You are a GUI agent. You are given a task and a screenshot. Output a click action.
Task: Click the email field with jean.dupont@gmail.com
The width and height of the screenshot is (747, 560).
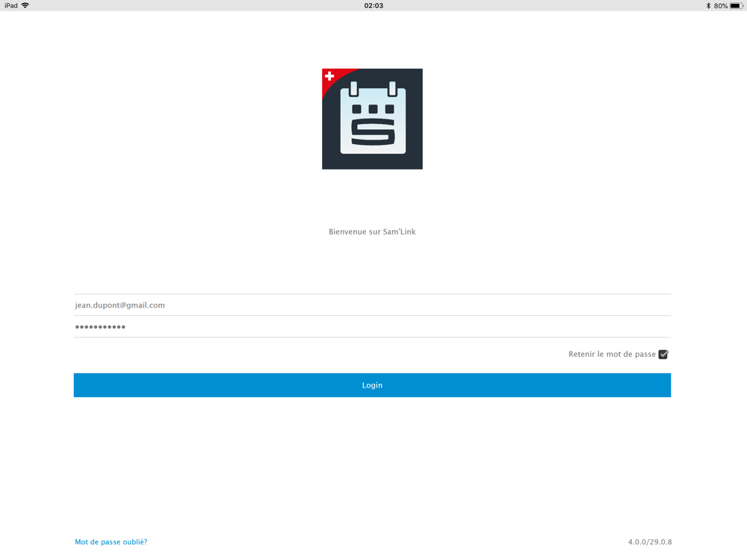[372, 305]
